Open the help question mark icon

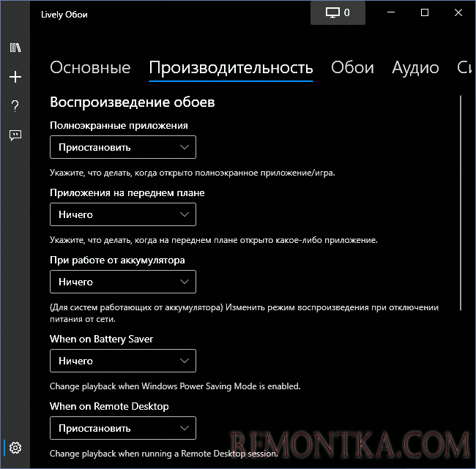[x=15, y=106]
